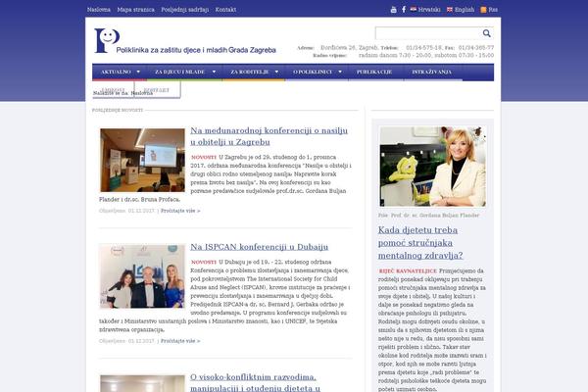
Task: Expand the O Poliklinici menu arrow
Action: click(340, 72)
